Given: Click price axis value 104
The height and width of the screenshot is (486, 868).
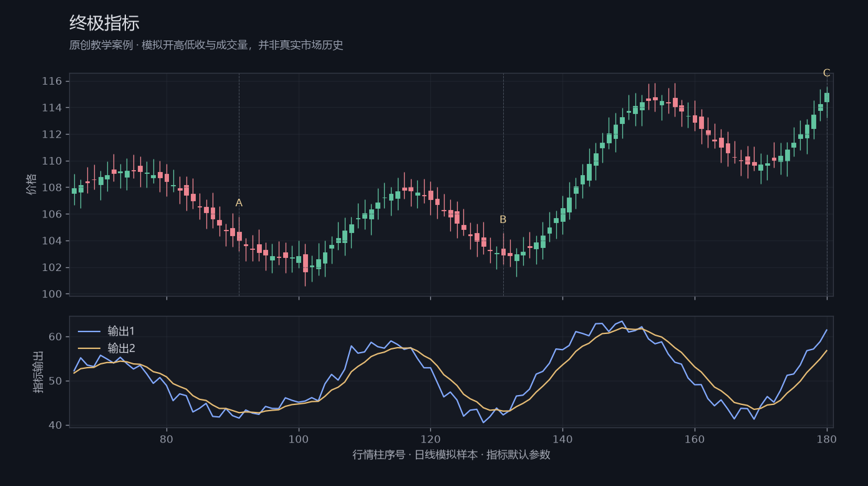Looking at the screenshot, I should point(52,241).
